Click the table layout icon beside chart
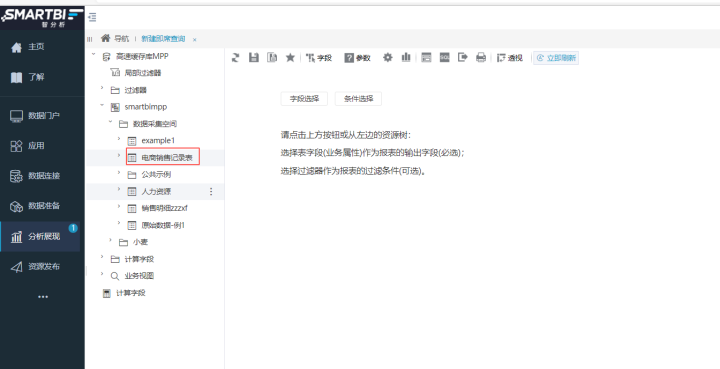Image resolution: width=720 pixels, height=369 pixels. [426, 57]
